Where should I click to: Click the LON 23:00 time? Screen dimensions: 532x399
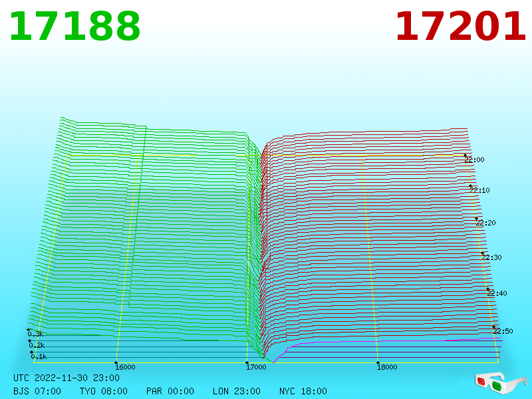(237, 391)
